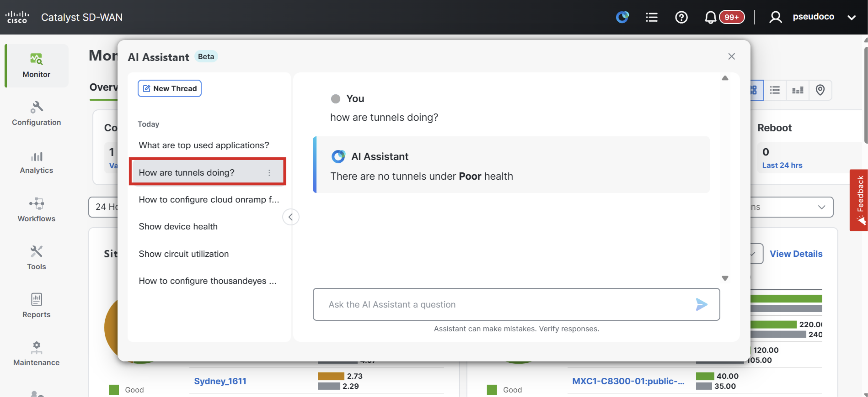Send the question with the arrow icon
Viewport: 868px width, 397px height.
tap(701, 304)
